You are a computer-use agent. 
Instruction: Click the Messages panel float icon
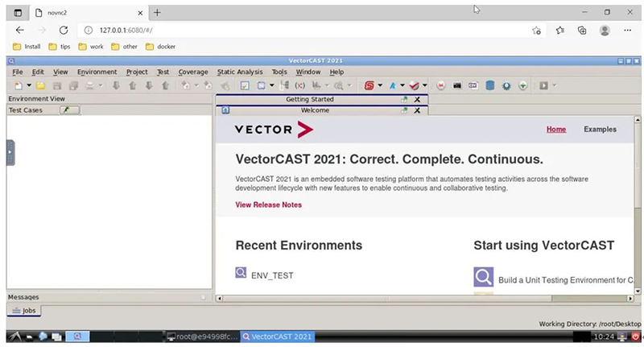click(203, 297)
